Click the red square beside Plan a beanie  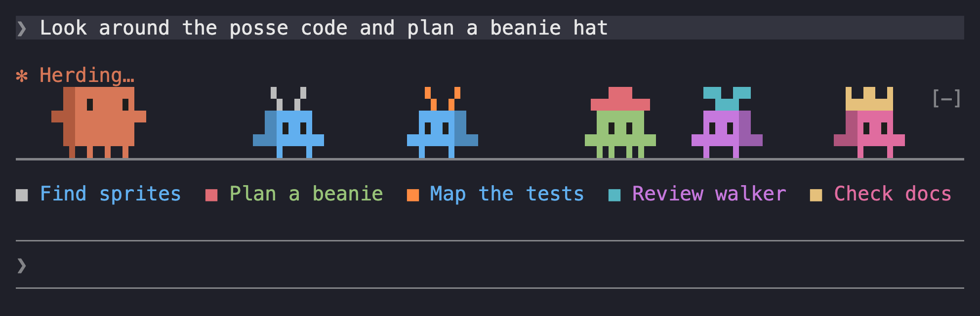[x=211, y=196]
